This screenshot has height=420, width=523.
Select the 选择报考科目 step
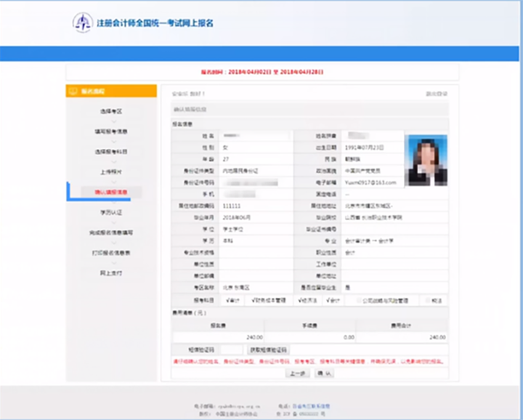tap(111, 152)
